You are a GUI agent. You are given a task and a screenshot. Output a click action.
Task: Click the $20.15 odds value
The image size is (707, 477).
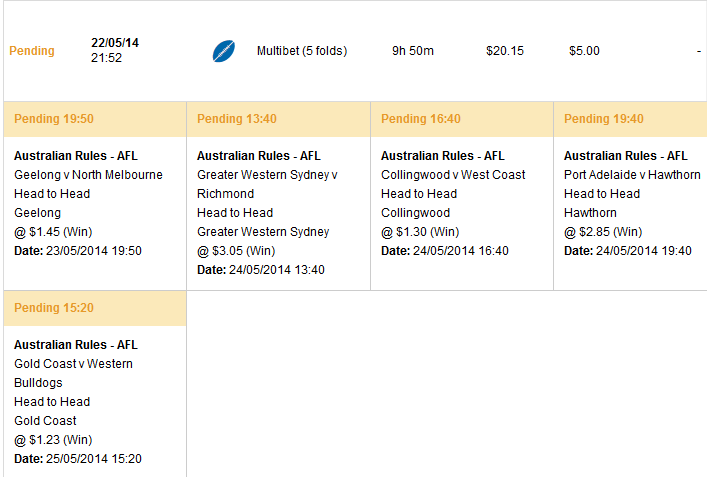tap(505, 50)
